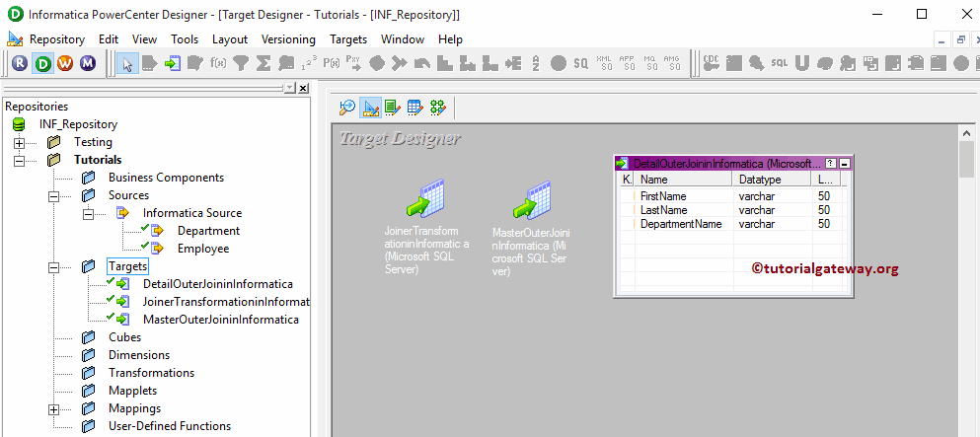Open Workflow Monitor with the M icon

click(x=88, y=63)
